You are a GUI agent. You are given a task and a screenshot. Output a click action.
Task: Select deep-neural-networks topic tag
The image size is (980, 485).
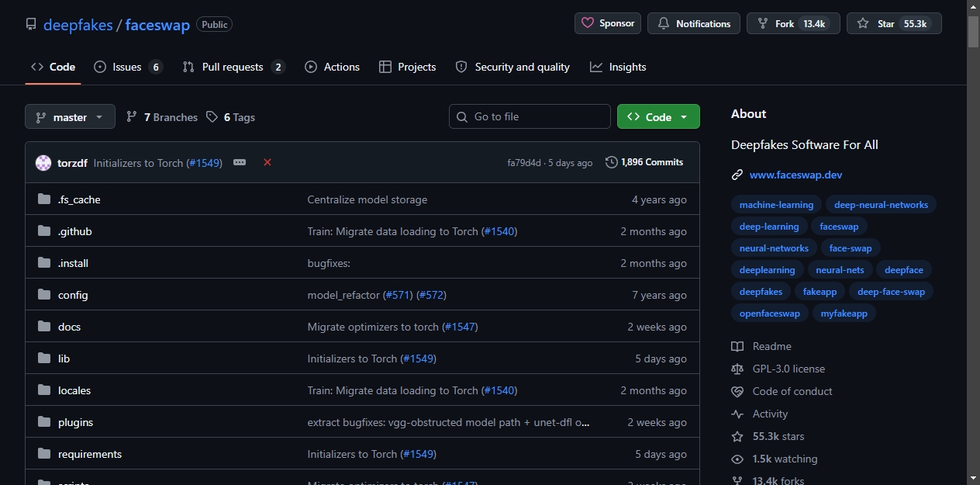[881, 205]
